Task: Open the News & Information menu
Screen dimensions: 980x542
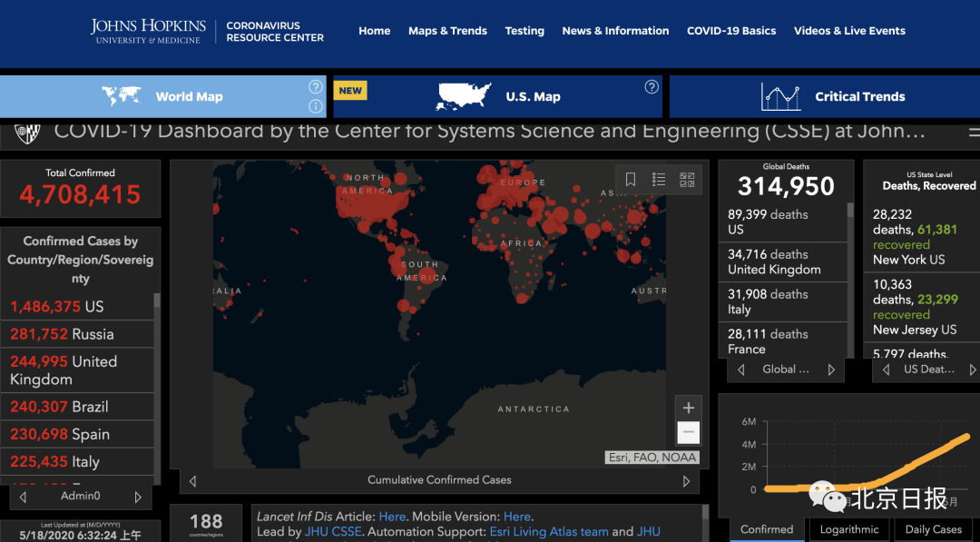Action: coord(615,31)
